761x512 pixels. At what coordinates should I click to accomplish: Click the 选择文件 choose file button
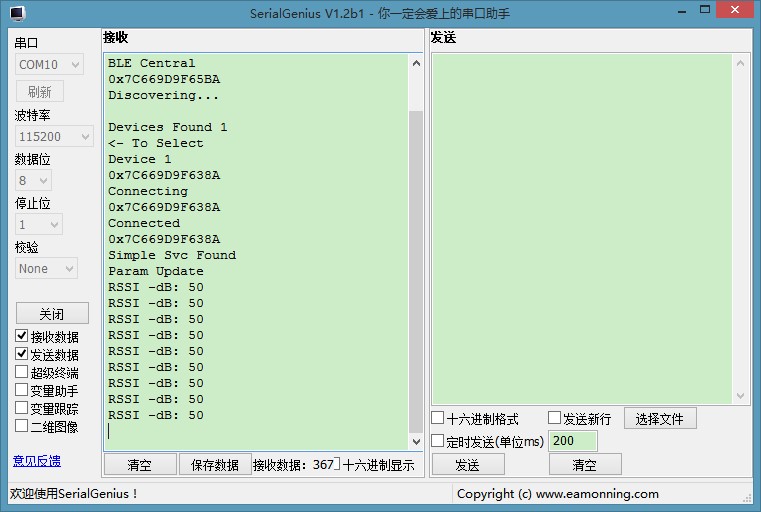click(660, 418)
